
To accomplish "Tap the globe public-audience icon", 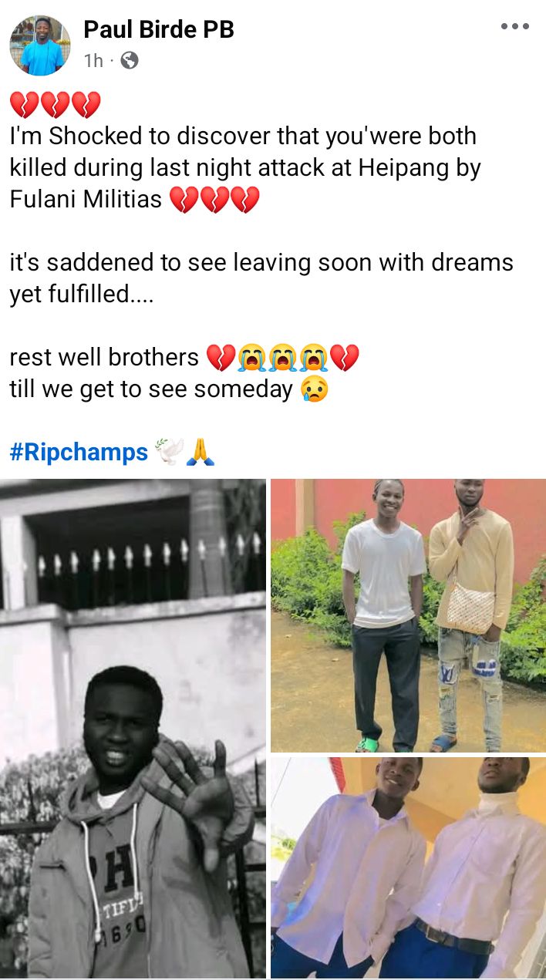I will [x=130, y=60].
